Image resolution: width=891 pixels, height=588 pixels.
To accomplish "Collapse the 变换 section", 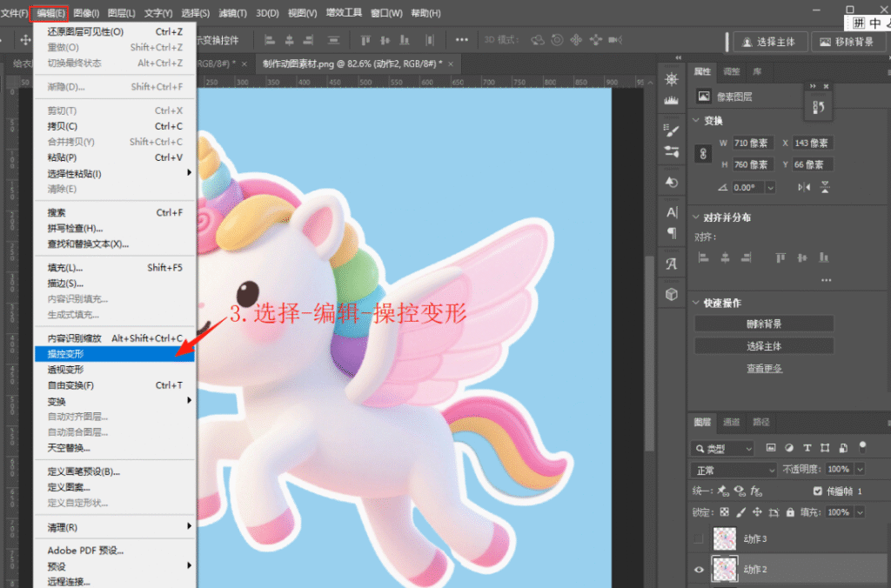I will (x=696, y=120).
